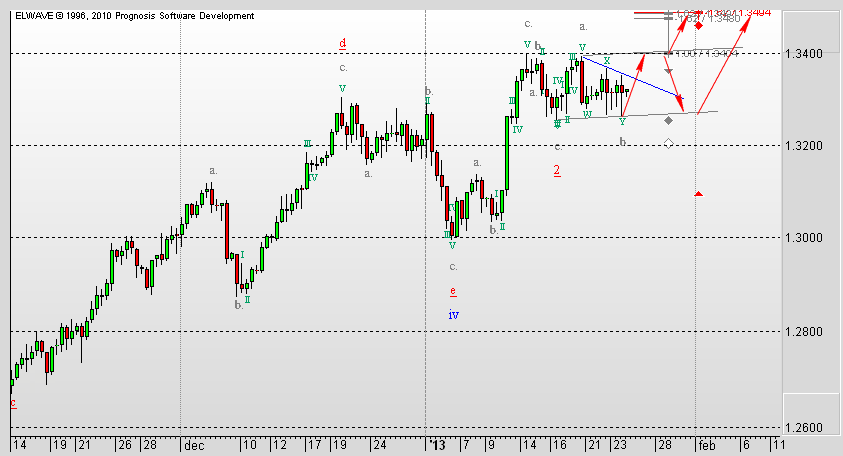Click the red diamond marker at chart top
Screen dimensions: 843x456
pyautogui.click(x=698, y=25)
